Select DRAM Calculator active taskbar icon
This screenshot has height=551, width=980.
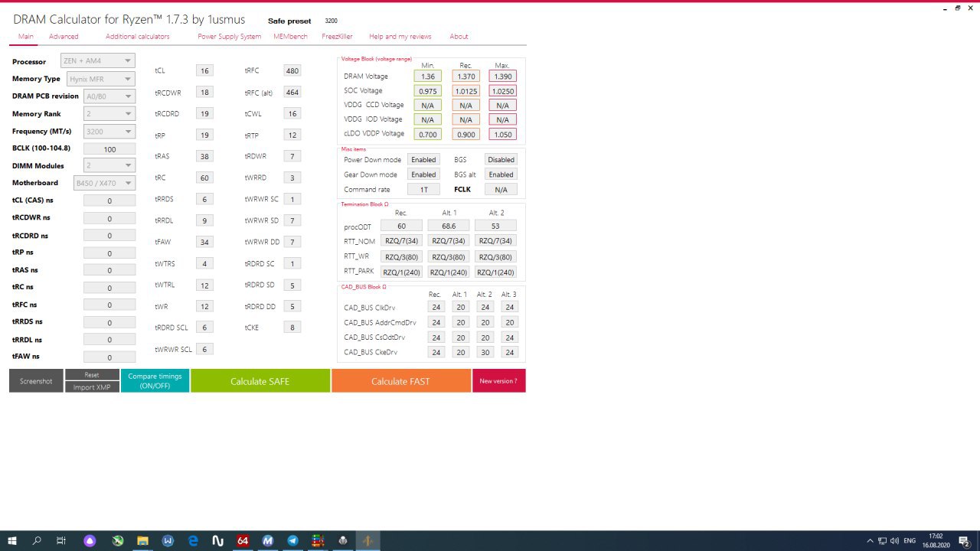pos(368,540)
